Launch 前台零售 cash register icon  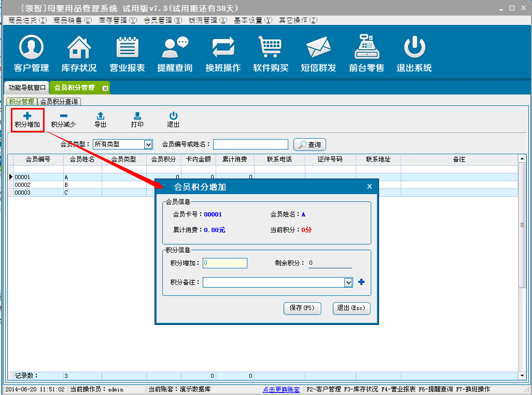click(x=367, y=53)
